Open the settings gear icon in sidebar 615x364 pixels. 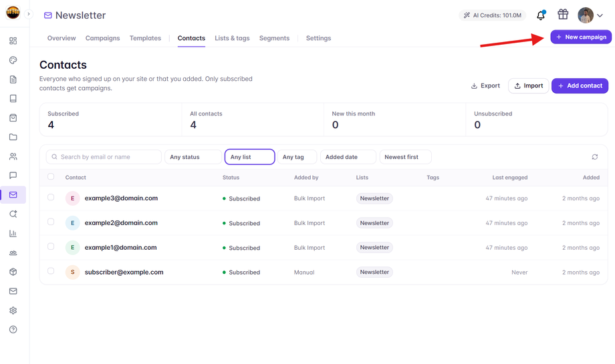13,311
